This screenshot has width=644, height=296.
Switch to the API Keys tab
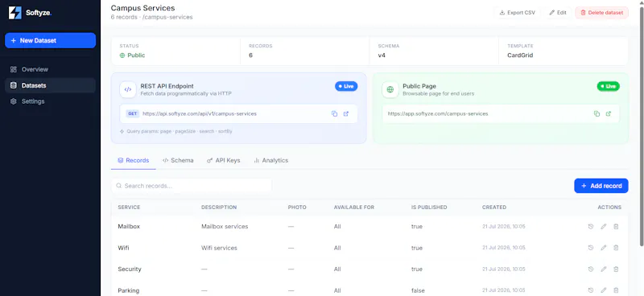coord(224,160)
